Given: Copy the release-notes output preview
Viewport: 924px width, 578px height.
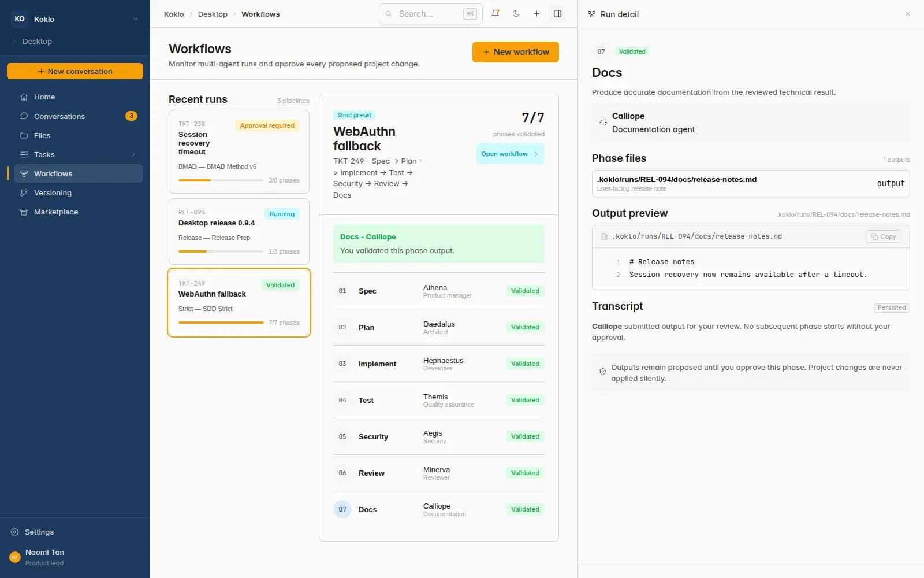Looking at the screenshot, I should pyautogui.click(x=884, y=236).
